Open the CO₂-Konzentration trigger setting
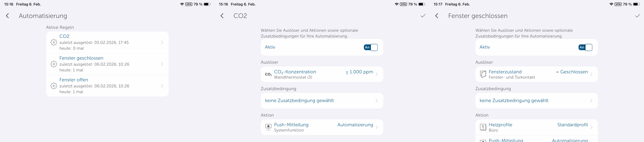 click(321, 74)
